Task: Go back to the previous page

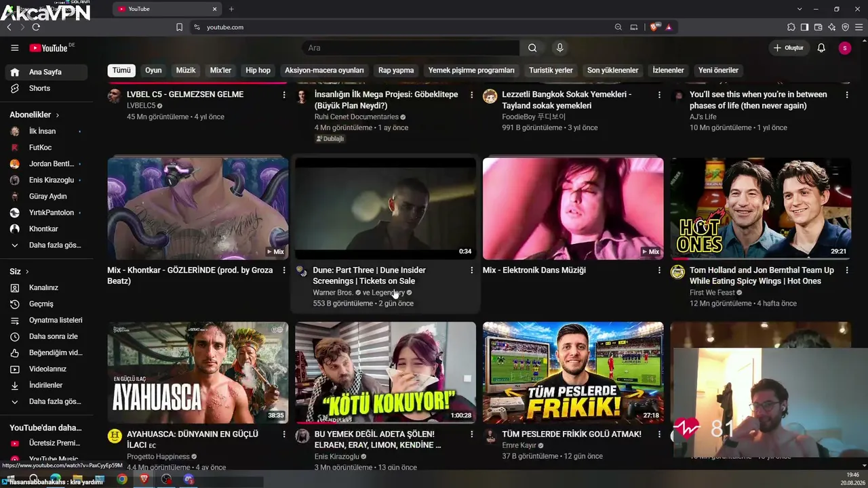Action: pyautogui.click(x=9, y=27)
